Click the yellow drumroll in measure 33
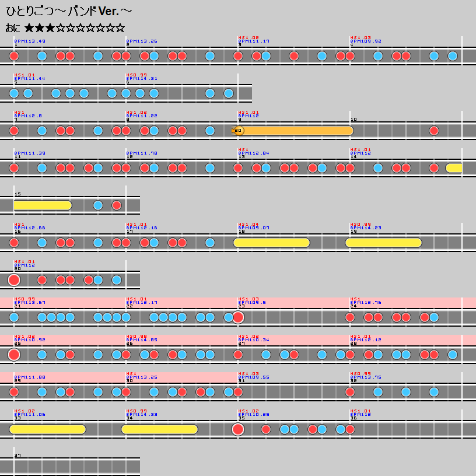476x476 pixels. tap(47, 429)
